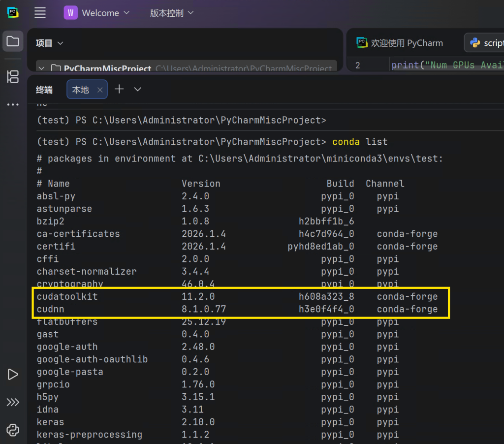
Task: Click the 'conda list' command text
Action: click(360, 142)
